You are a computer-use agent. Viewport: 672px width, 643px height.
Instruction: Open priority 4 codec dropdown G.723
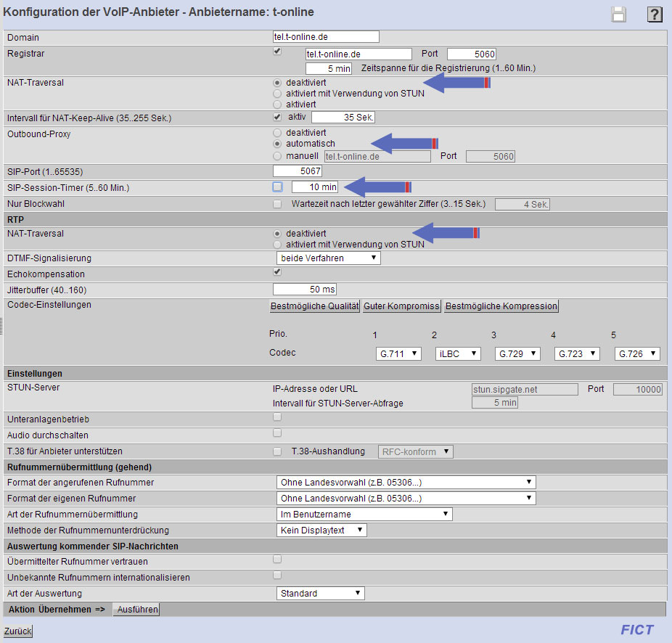tap(577, 353)
